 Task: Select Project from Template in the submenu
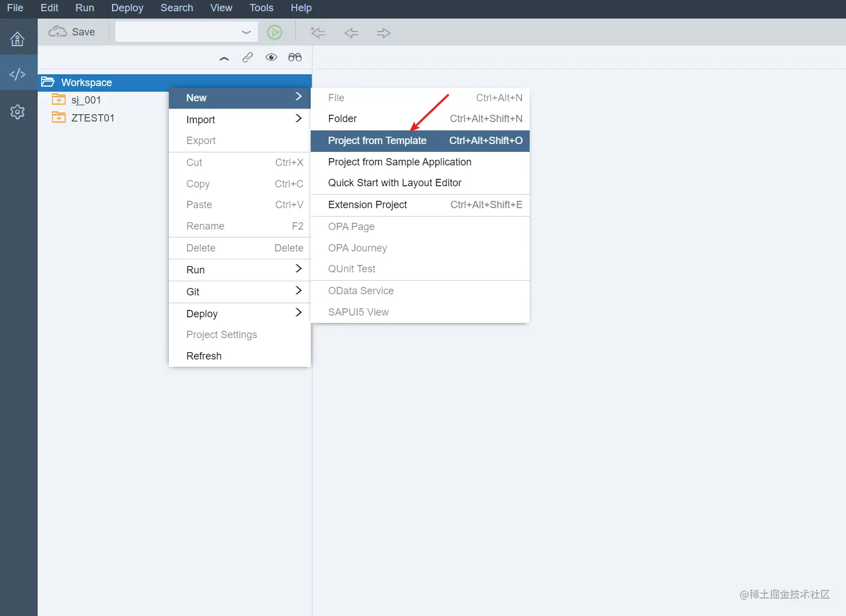[x=377, y=141]
